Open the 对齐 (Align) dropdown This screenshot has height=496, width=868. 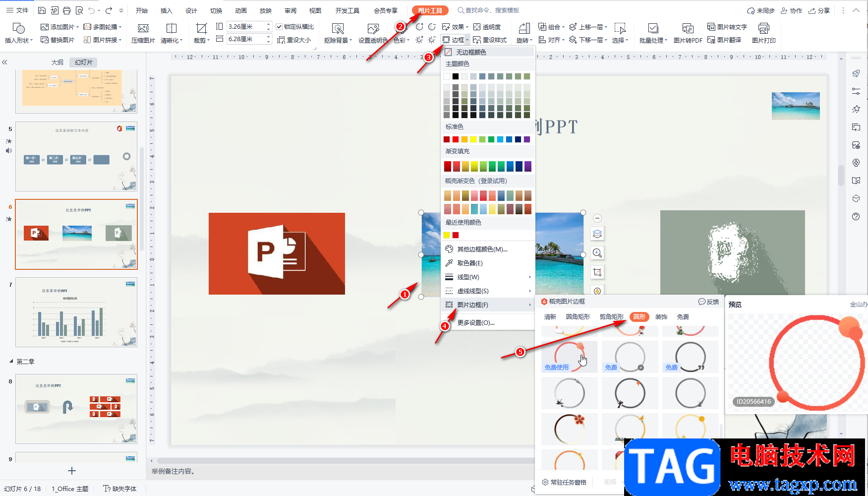point(551,40)
